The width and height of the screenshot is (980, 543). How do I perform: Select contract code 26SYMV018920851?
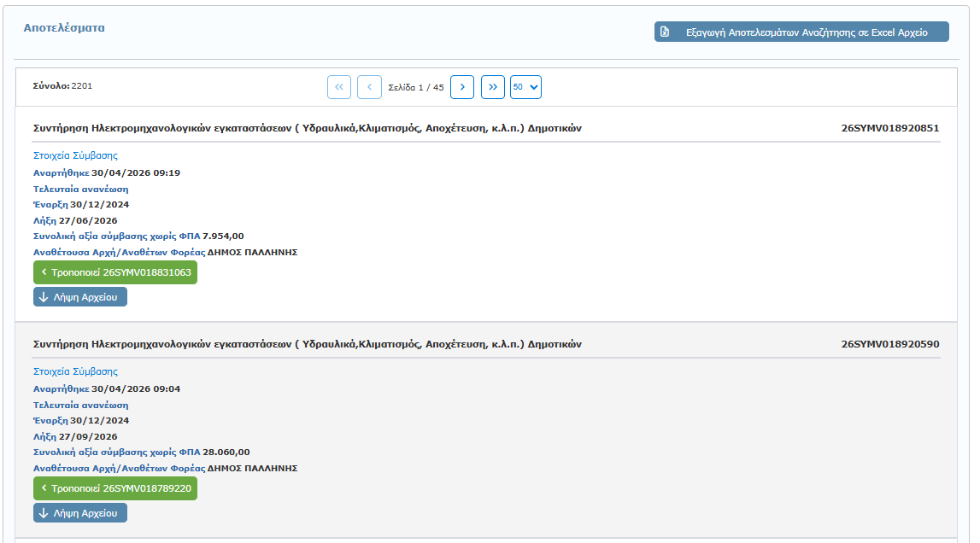(890, 128)
